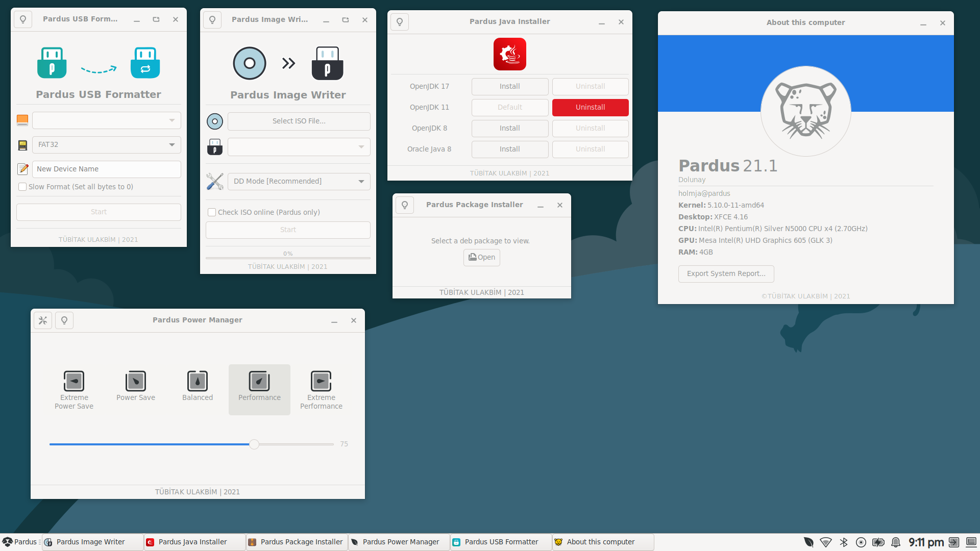Open about lightbulb in Power Manager window
This screenshot has height=551, width=980.
[64, 320]
